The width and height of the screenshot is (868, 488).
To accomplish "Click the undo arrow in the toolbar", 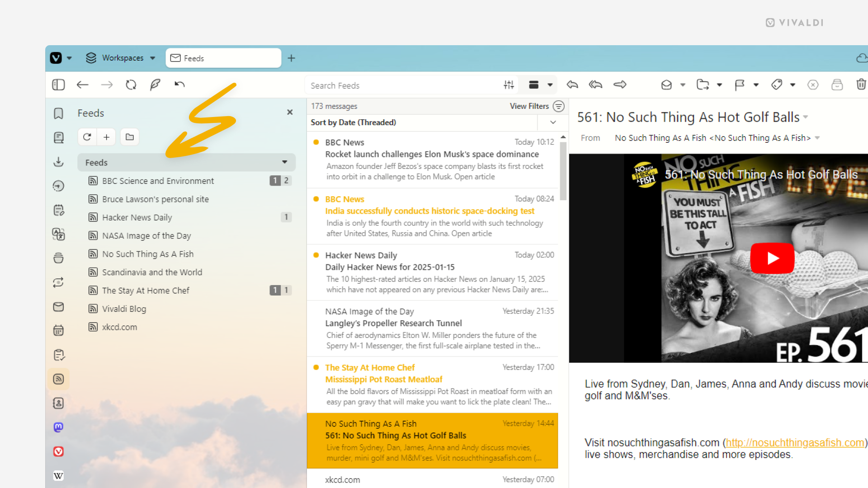I will (179, 84).
